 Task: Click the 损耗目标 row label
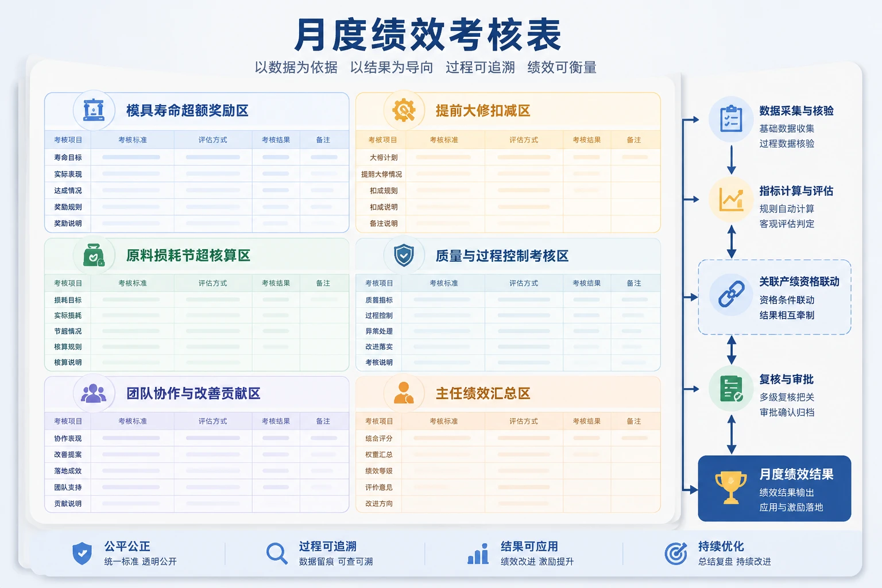pos(68,300)
